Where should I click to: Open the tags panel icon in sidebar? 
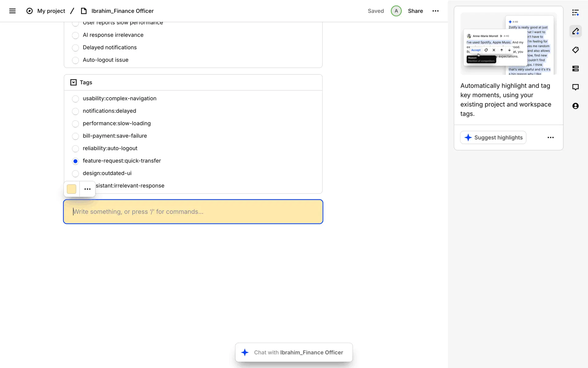(575, 50)
